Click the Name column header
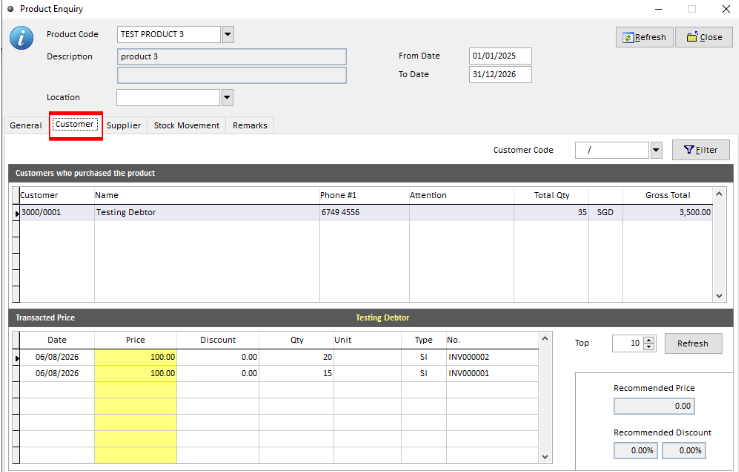This screenshot has width=739, height=472. pos(207,195)
